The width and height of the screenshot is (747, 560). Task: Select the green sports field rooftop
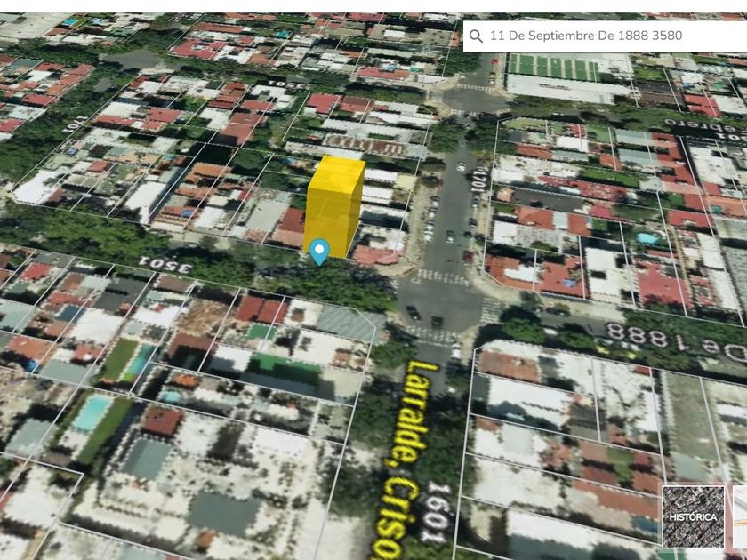pos(551,68)
